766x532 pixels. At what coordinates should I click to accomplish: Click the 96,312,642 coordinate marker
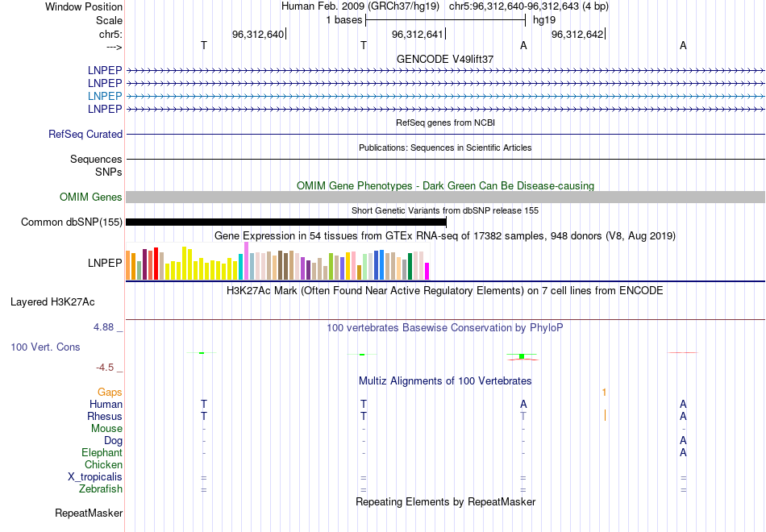click(x=577, y=34)
